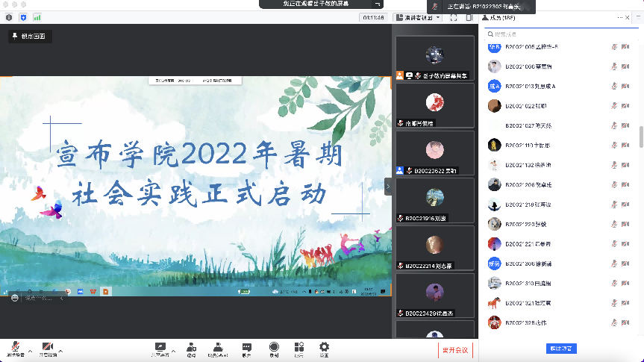This screenshot has width=644, height=362.
Task: Open the share screen toolbar item
Action: [x=160, y=348]
